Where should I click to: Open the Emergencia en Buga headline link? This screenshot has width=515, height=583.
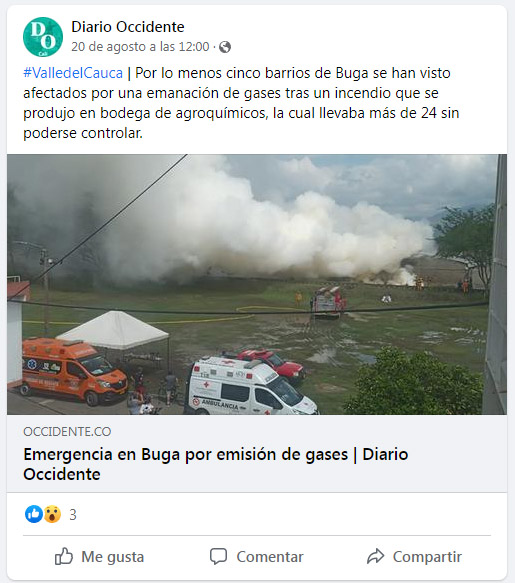216,464
